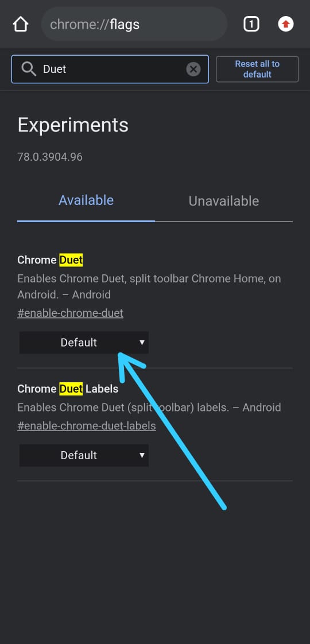Click the magnifier icon in the flags search box
Screen dimensions: 310x644
point(29,69)
